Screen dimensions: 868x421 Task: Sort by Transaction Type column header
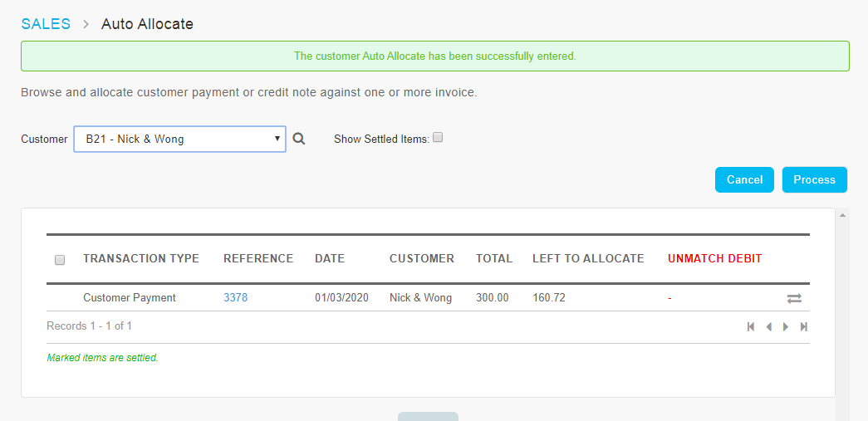point(141,258)
